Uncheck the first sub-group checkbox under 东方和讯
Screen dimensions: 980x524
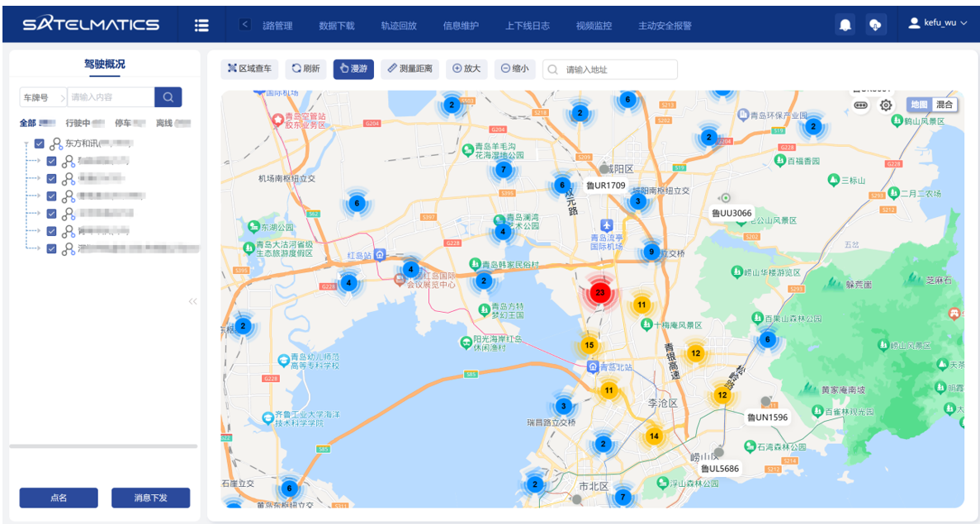[52, 161]
